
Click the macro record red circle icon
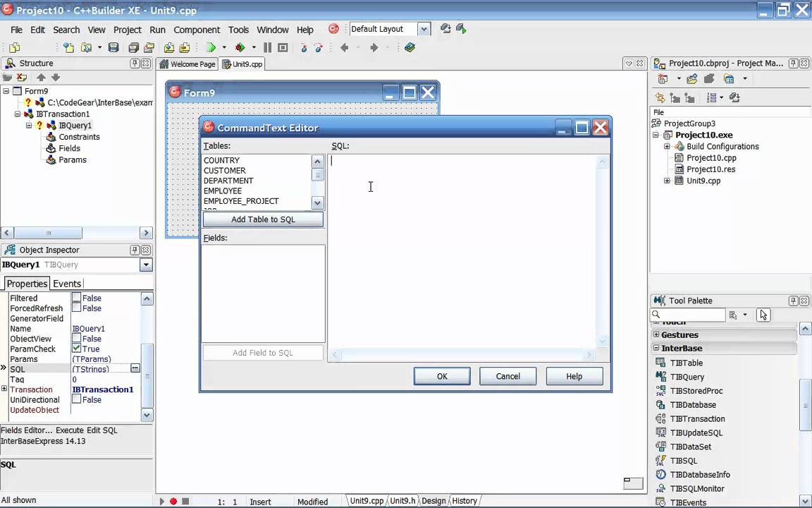click(x=173, y=501)
